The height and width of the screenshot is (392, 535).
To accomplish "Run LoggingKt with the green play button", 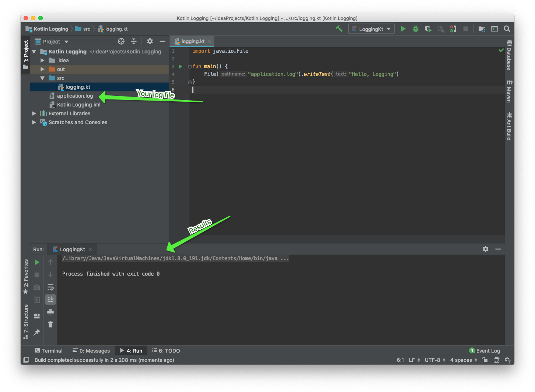I will 403,29.
